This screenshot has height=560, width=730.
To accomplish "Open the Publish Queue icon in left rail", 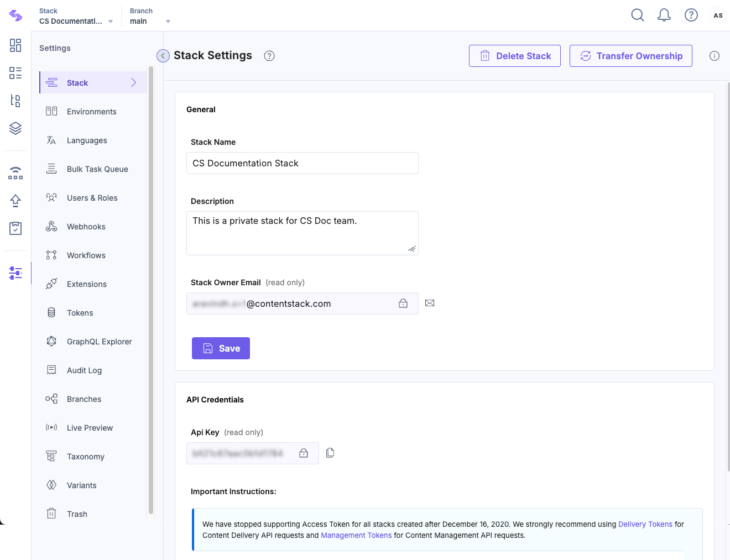I will click(15, 173).
